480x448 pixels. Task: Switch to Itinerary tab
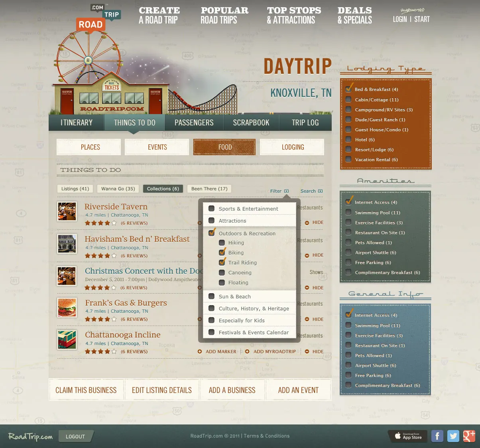(77, 122)
